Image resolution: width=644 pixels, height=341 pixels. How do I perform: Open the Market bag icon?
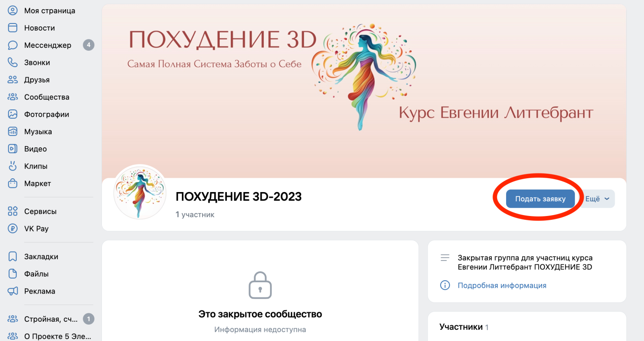13,183
